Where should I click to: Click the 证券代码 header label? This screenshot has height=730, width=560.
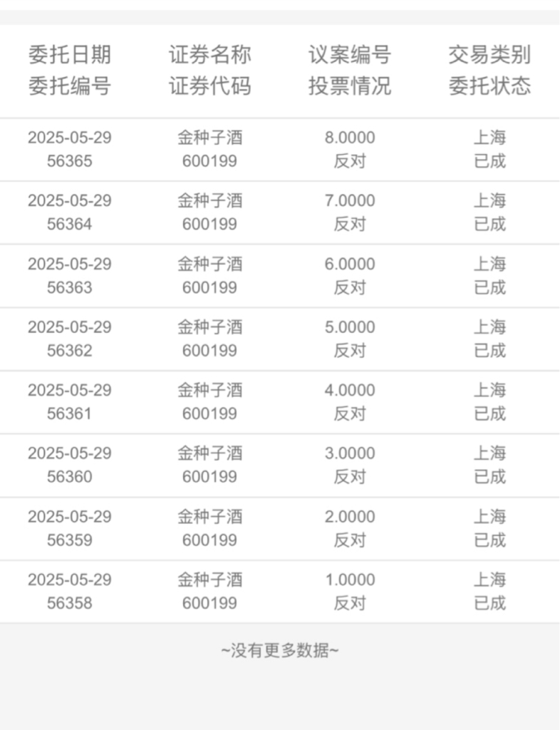point(209,86)
